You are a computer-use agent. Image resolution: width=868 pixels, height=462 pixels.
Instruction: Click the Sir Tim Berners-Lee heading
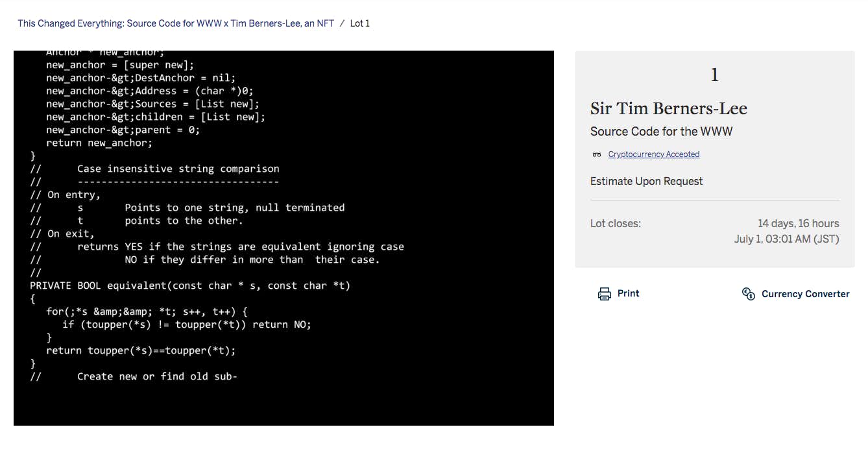[x=668, y=108]
